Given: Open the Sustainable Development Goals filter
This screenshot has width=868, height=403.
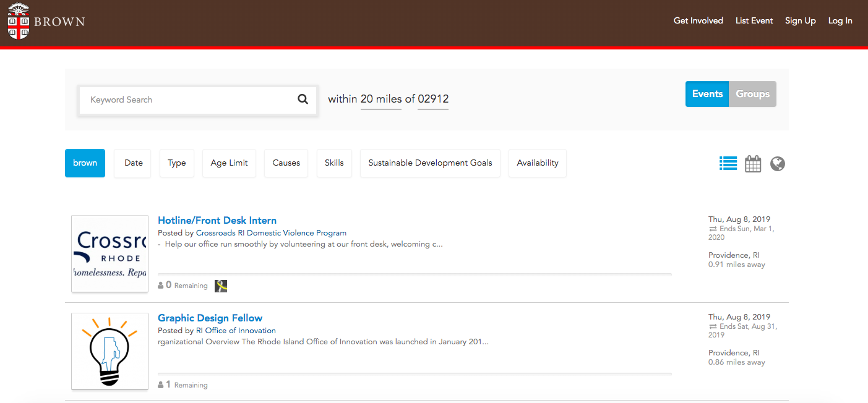Looking at the screenshot, I should click(x=430, y=163).
